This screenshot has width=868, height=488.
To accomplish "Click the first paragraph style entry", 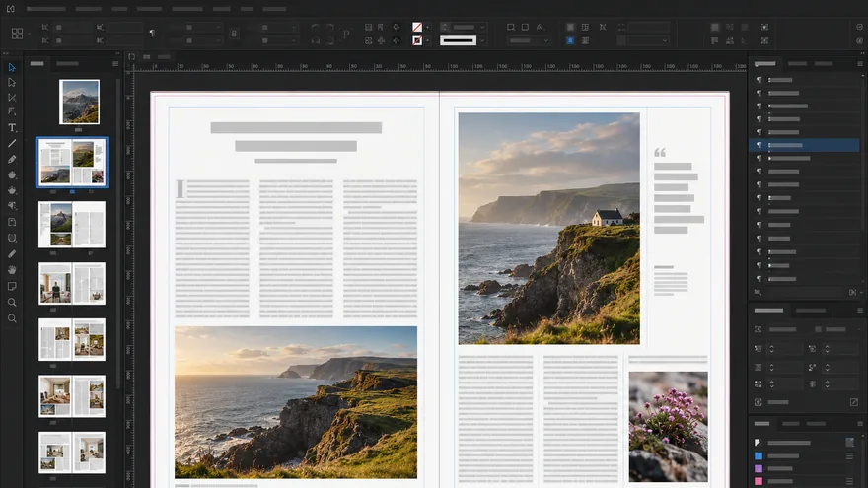I will click(x=804, y=80).
